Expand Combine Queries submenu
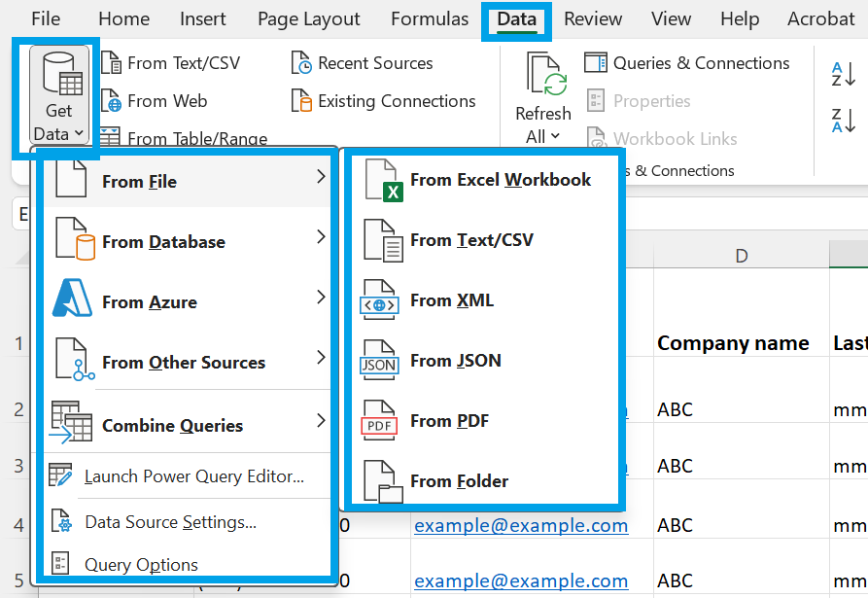 (x=189, y=425)
